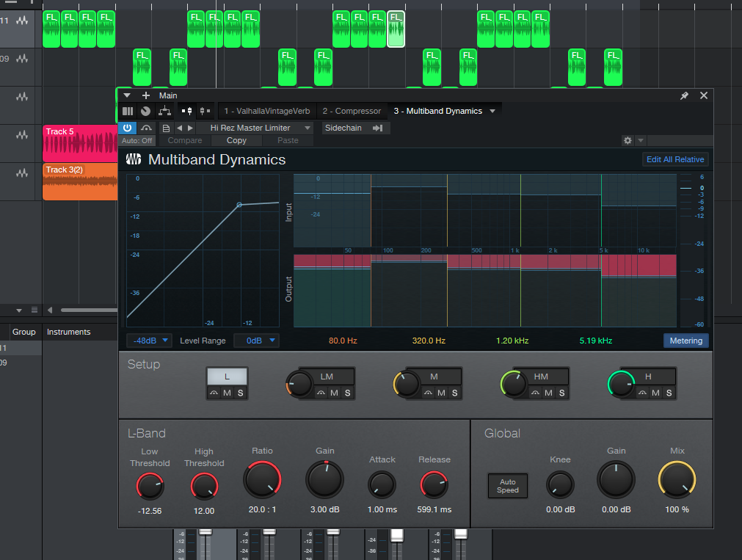742x560 pixels.
Task: Expand the insert list arrow after Multiband Dynamics
Action: point(492,112)
